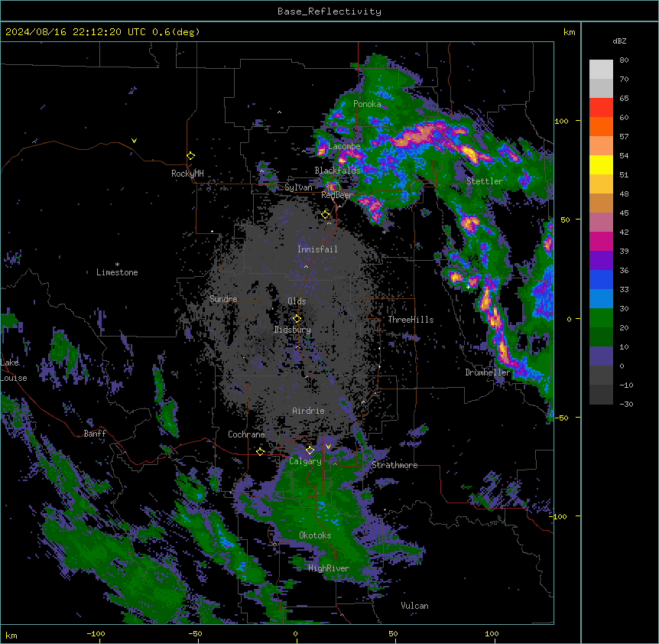Click the yellow diamond marker below Cochrane
Image resolution: width=659 pixels, height=644 pixels.
(260, 452)
